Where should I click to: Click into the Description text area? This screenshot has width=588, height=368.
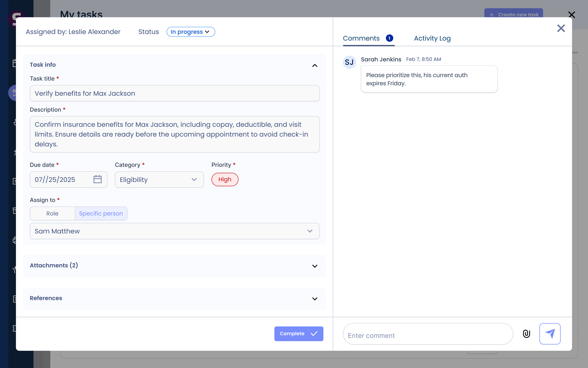click(175, 134)
